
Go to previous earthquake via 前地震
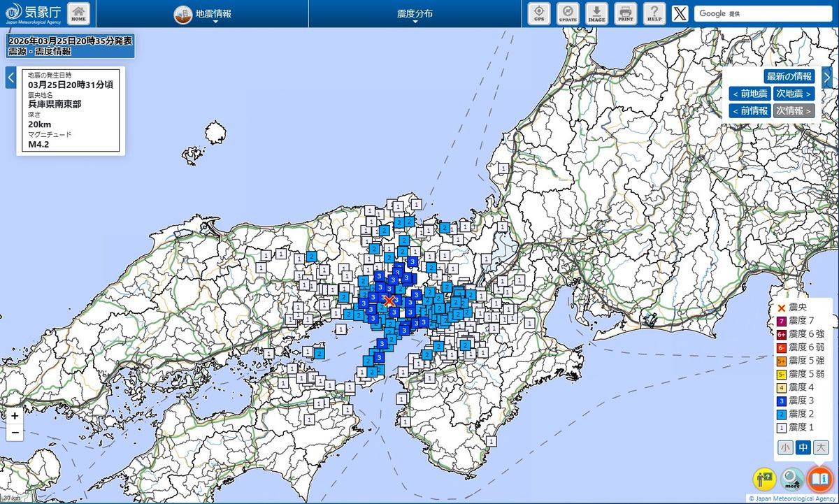(x=750, y=93)
